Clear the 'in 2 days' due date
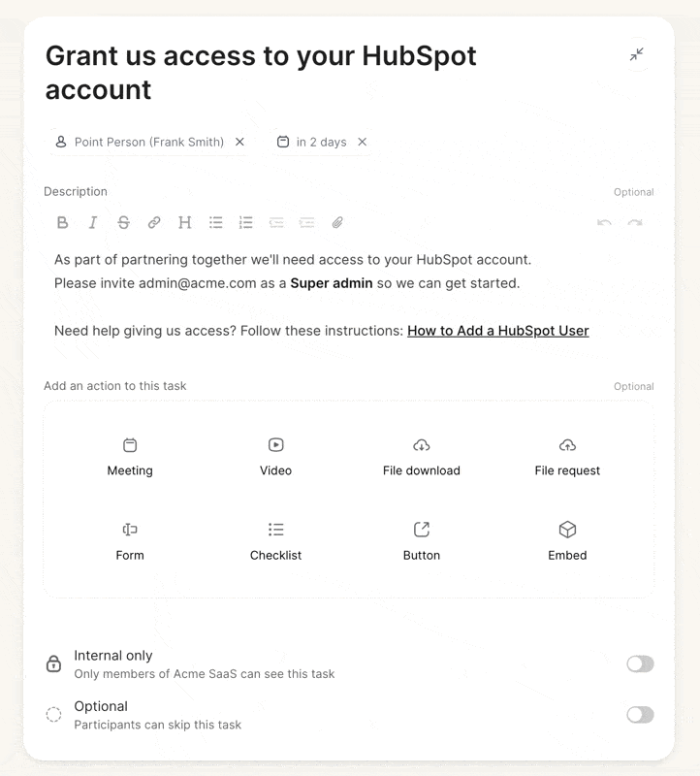Screen dimensions: 700x776 pos(363,142)
